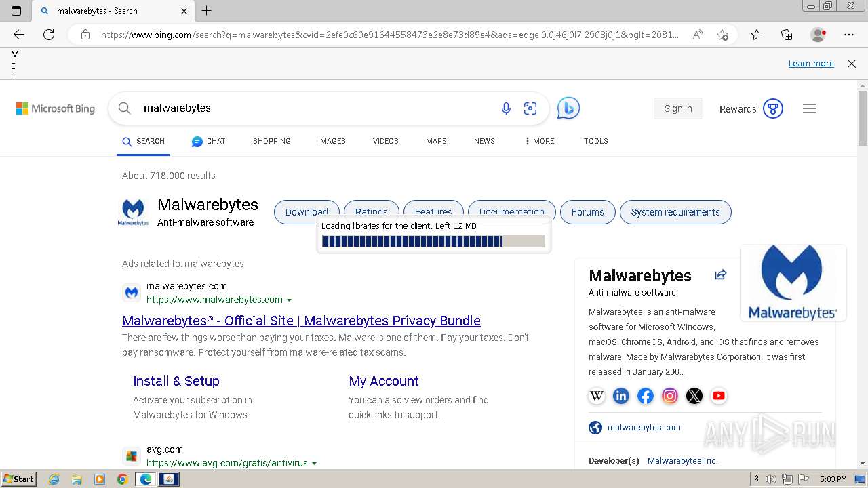Open the TOOLS search option
The height and width of the screenshot is (488, 868).
(x=595, y=141)
